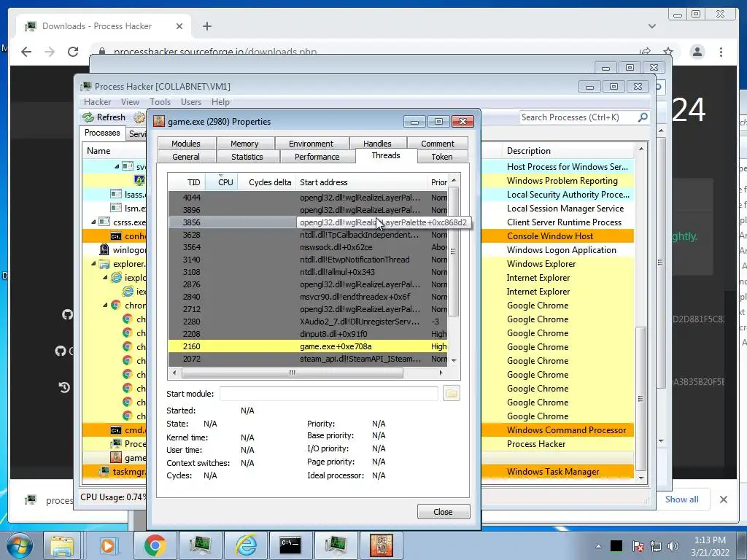747x560 pixels.
Task: Collapse the chrome tree node
Action: point(105,306)
